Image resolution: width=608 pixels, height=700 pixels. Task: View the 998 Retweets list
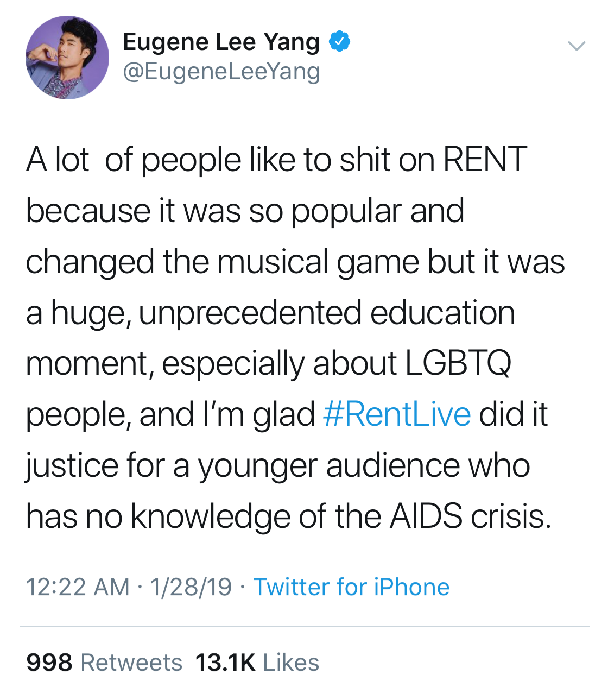tap(104, 663)
